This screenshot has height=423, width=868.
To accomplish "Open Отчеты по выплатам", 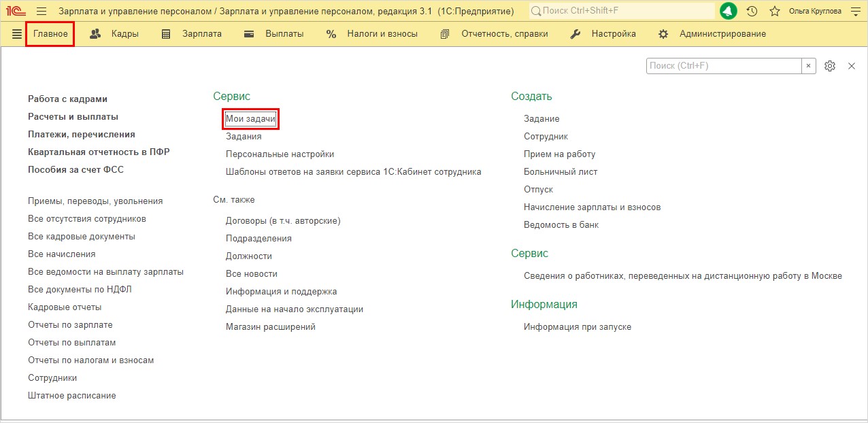I will point(72,343).
